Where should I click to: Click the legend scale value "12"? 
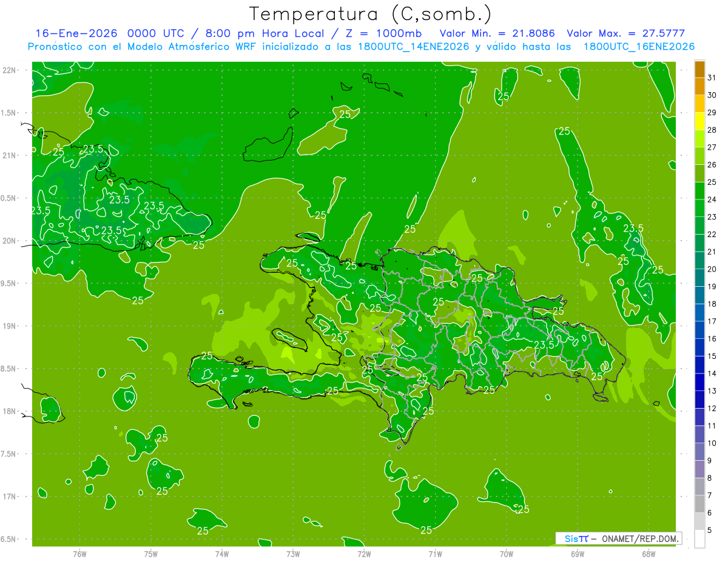pyautogui.click(x=712, y=409)
